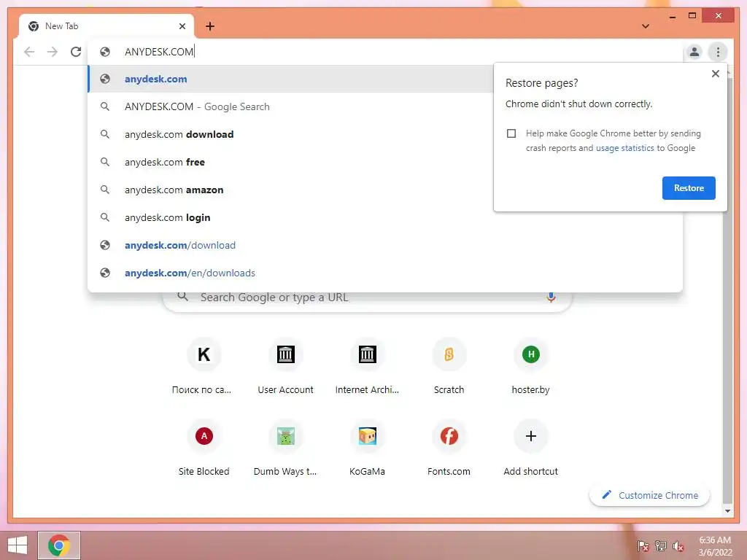Start voice search with microphone icon
The image size is (747, 560).
tap(551, 297)
